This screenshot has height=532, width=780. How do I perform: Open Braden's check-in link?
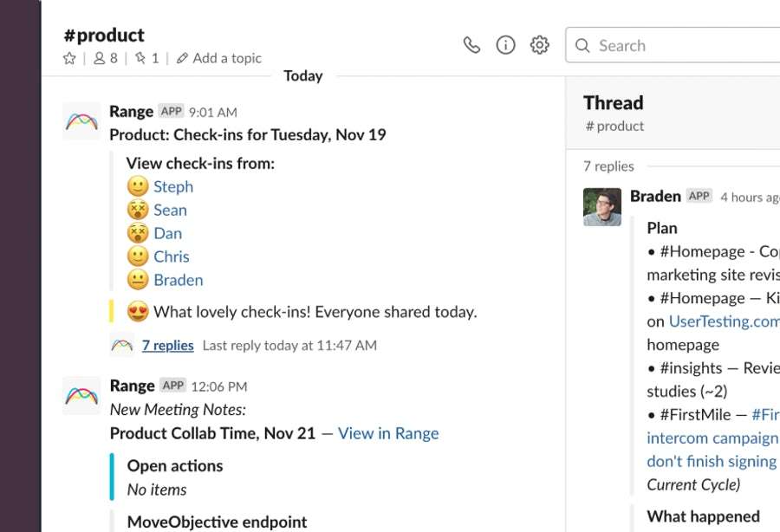[178, 280]
